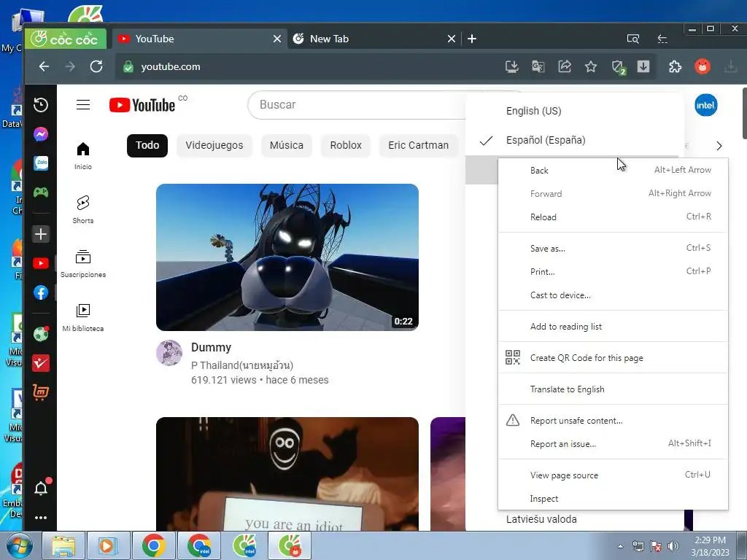This screenshot has width=747, height=560.
Task: Select the Roblox filter chip
Action: [x=346, y=146]
